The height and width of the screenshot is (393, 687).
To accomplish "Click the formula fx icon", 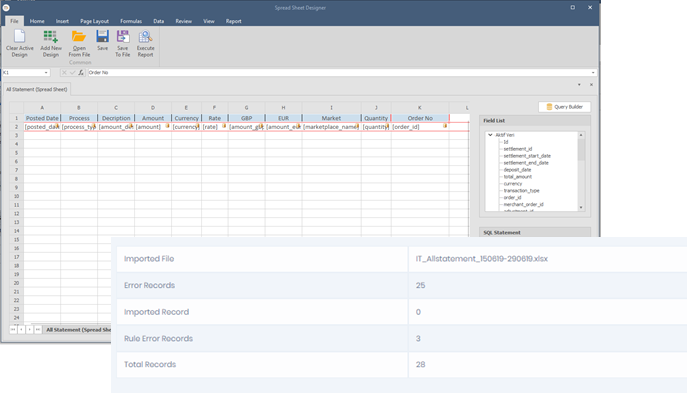I will click(x=81, y=73).
